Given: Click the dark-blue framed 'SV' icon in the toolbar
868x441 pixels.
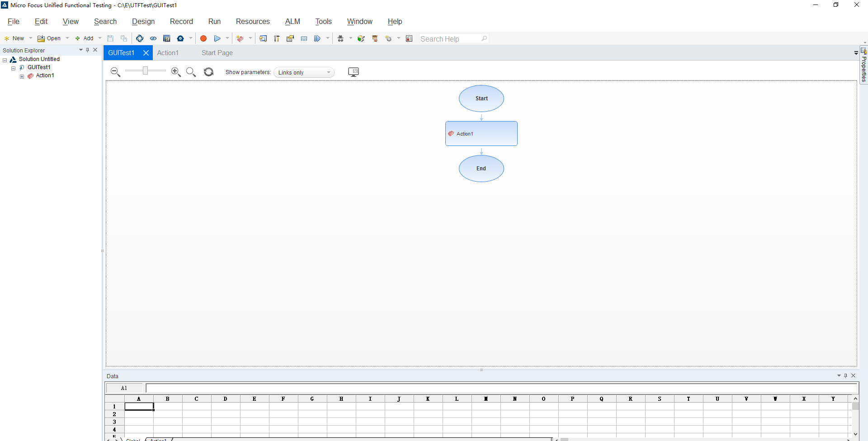Looking at the screenshot, I should click(167, 38).
